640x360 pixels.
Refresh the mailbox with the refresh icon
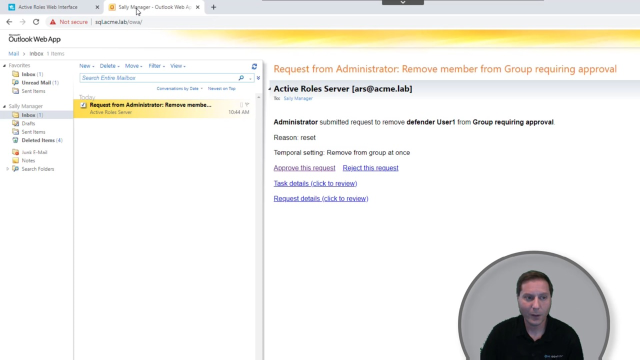click(x=254, y=66)
